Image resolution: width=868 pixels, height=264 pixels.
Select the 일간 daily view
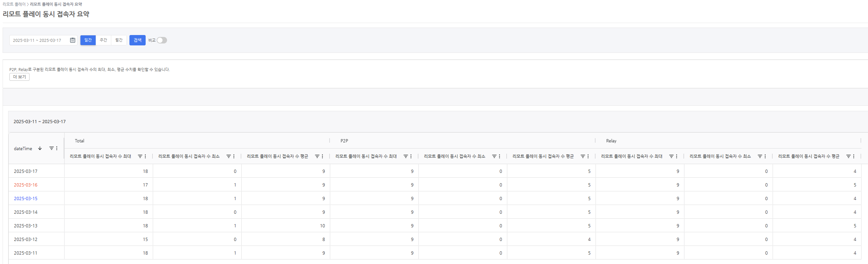click(x=88, y=40)
